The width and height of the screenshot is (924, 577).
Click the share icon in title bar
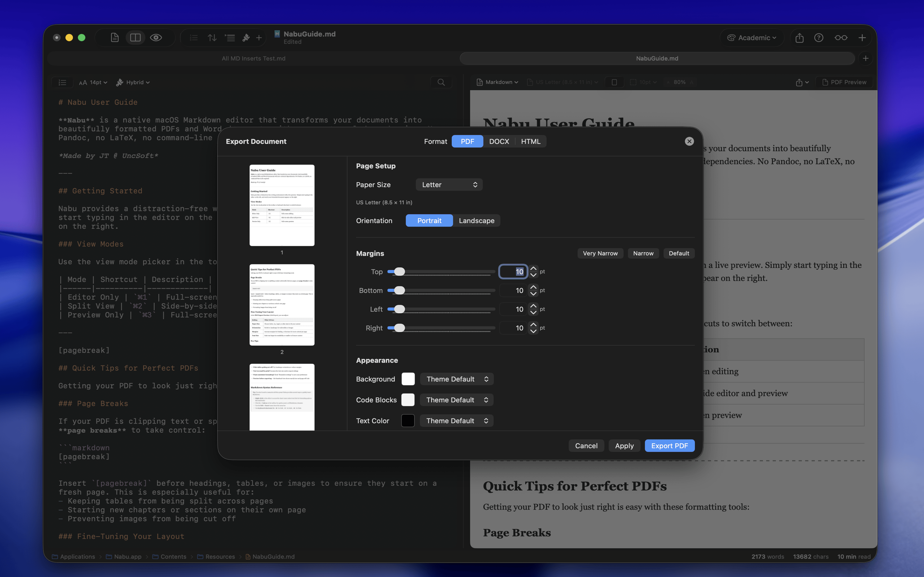coord(799,38)
